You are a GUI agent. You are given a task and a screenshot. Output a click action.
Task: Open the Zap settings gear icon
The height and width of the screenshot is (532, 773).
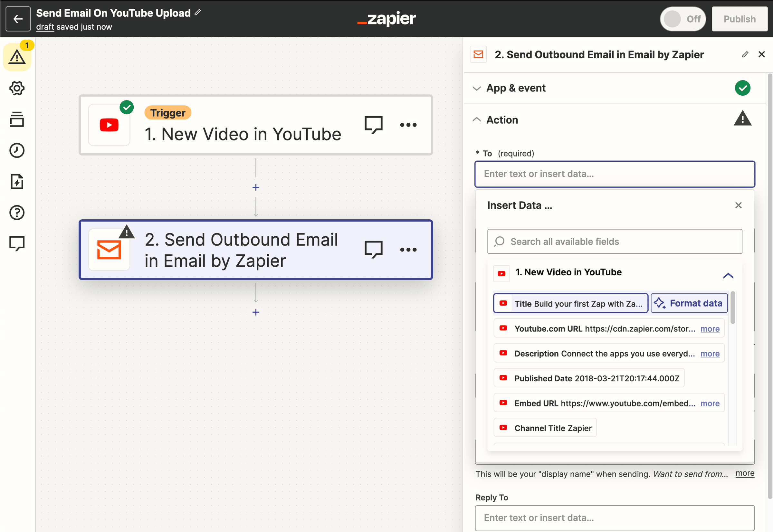[17, 88]
